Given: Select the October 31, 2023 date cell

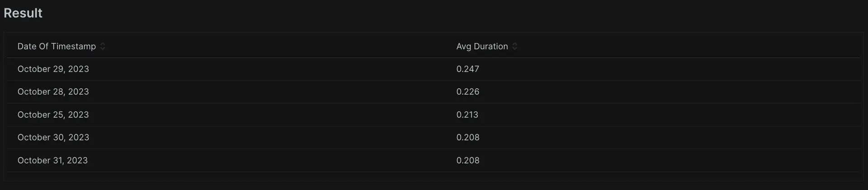Looking at the screenshot, I should tap(52, 161).
